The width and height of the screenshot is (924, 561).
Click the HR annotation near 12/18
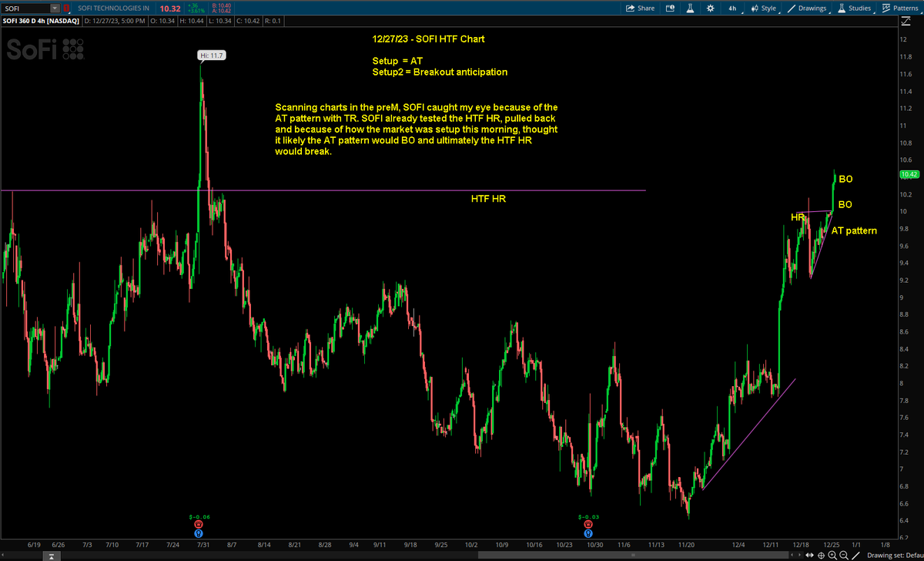point(797,217)
